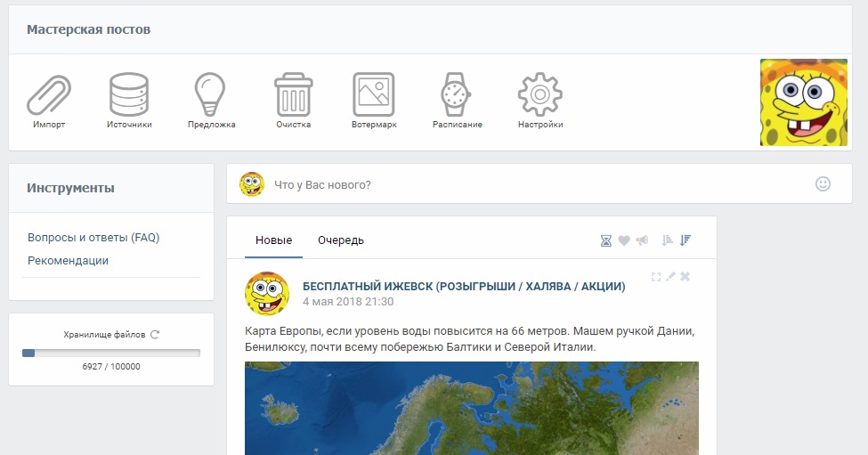868x455 pixels.
Task: Click the Инструменты panel heading
Action: pyautogui.click(x=70, y=188)
